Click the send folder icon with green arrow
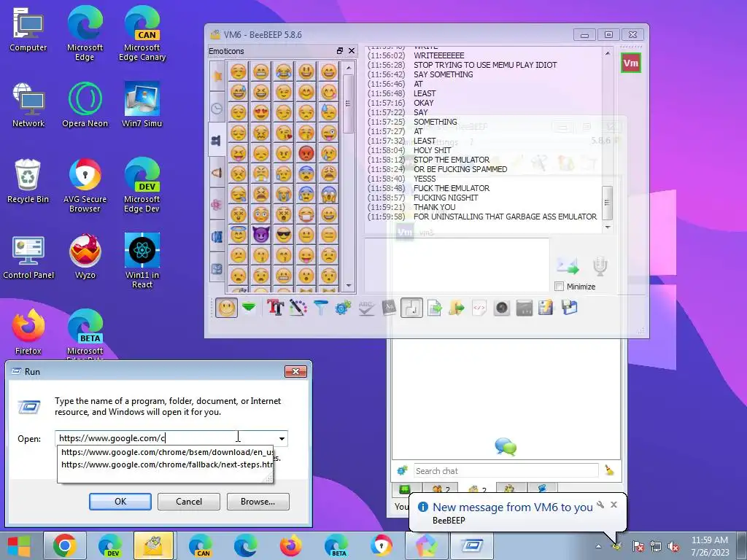747x560 pixels. pyautogui.click(x=457, y=308)
